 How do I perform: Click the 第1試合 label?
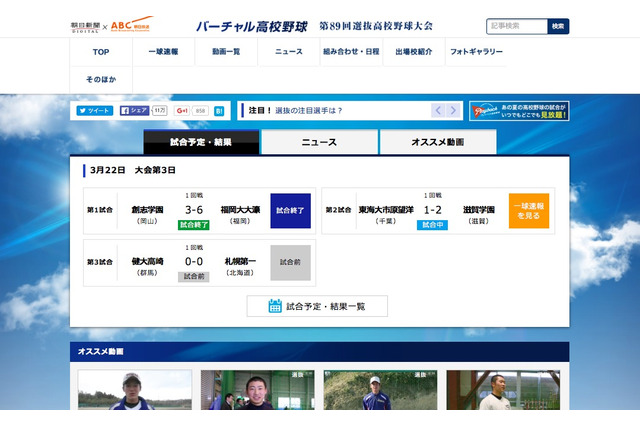click(x=100, y=210)
